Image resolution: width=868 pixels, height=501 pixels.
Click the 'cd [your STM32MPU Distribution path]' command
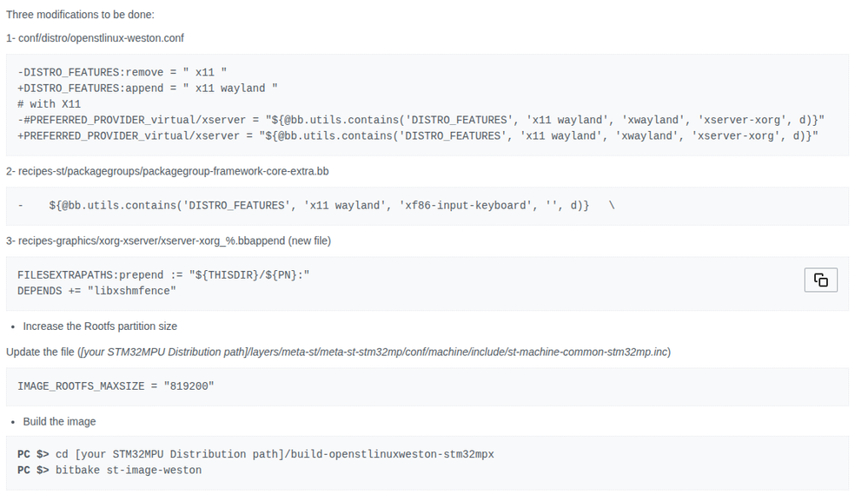point(275,454)
